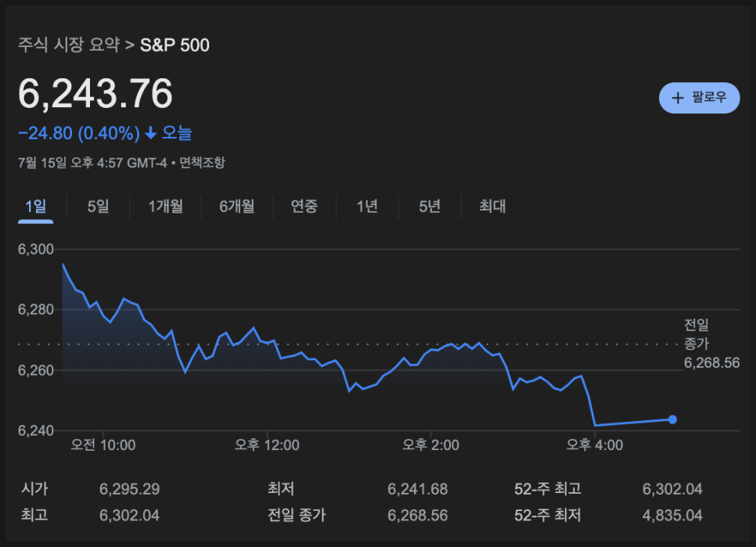Click the 최저 value 6,241.68
Viewport: 756px width, 547px height.
(x=418, y=489)
